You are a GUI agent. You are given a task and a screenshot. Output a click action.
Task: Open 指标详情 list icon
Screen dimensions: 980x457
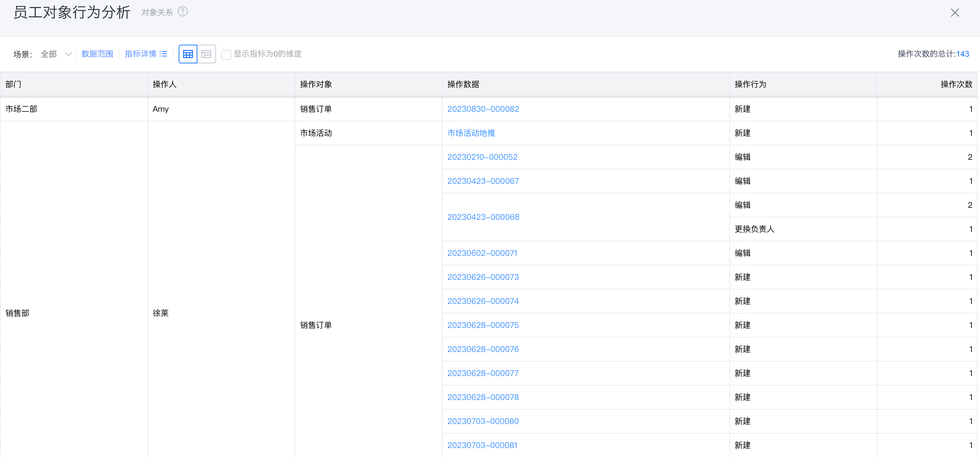tap(164, 54)
